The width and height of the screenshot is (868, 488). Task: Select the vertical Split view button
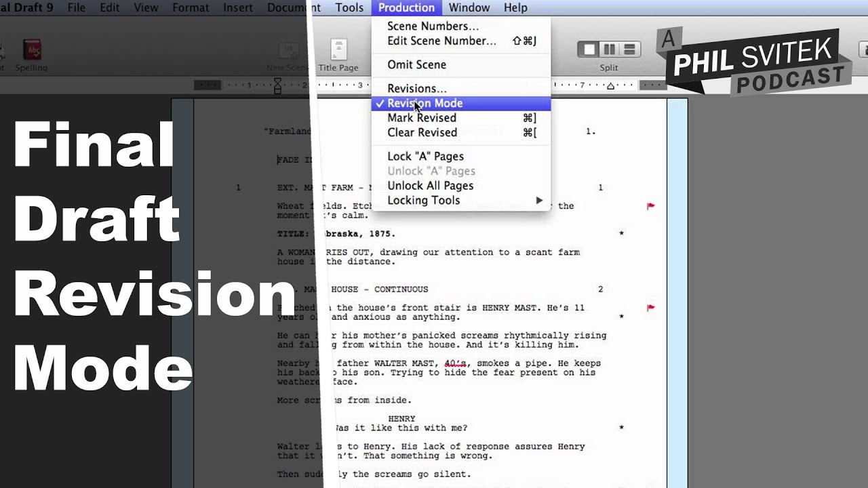[609, 49]
